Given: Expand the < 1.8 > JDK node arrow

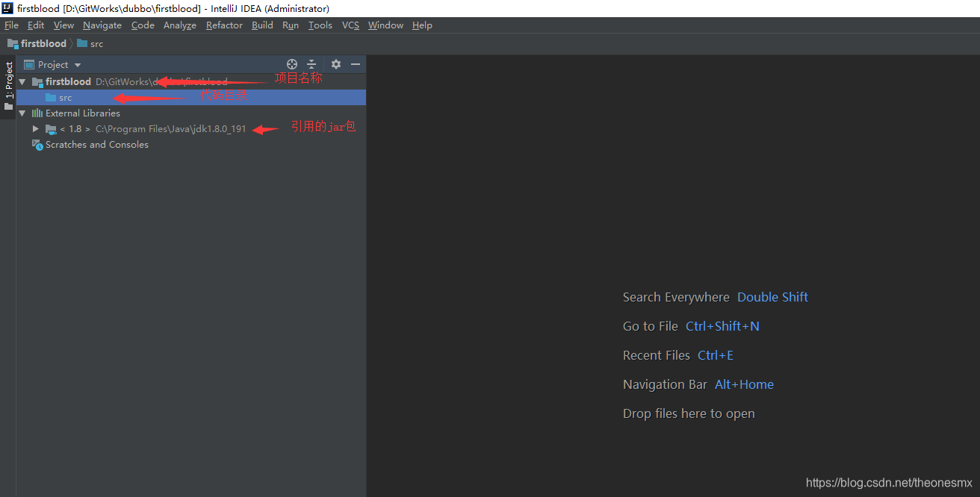Looking at the screenshot, I should point(35,129).
